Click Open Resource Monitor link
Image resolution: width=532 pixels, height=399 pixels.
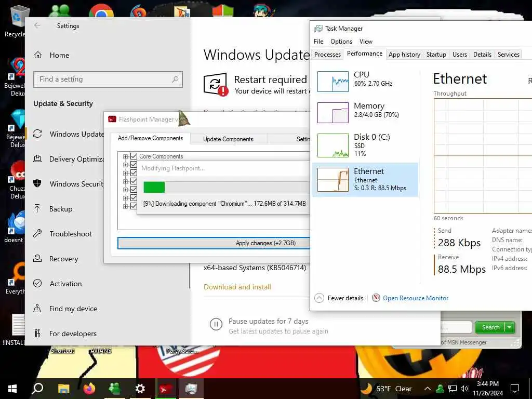click(415, 298)
